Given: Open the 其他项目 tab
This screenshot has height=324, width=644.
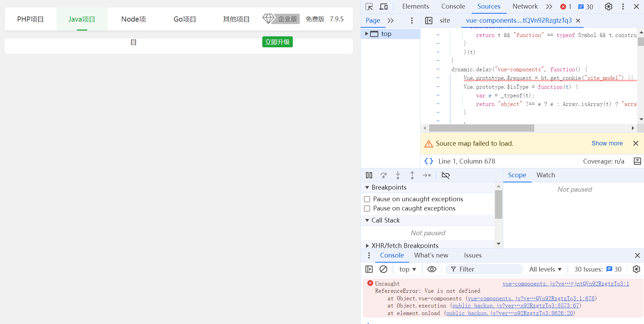Looking at the screenshot, I should point(236,19).
